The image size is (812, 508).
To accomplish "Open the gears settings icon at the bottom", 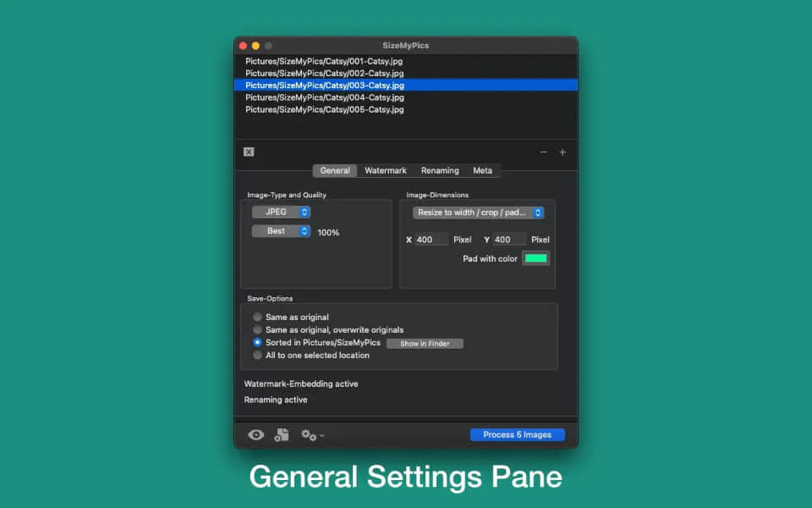I will 307,434.
